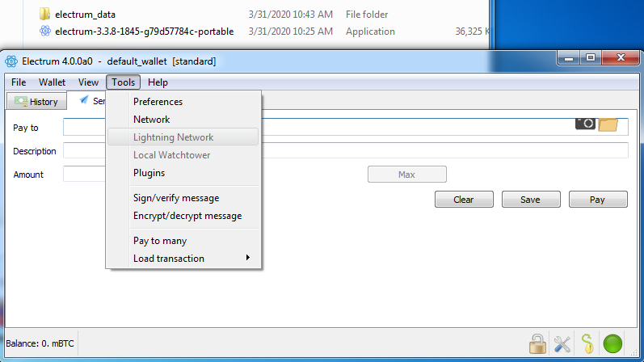Click the green network status circle
Screen dimensions: 644x362
click(x=612, y=343)
